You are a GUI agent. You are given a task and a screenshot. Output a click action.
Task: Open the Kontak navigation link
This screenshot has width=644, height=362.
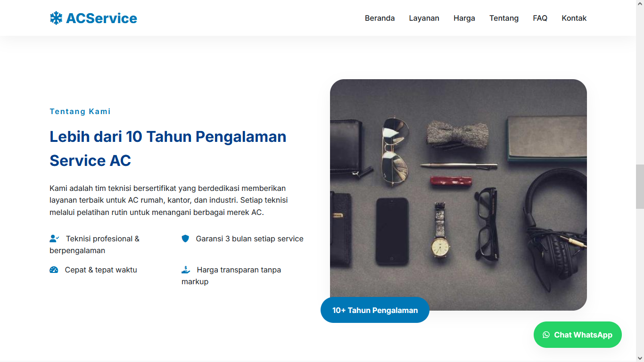pyautogui.click(x=574, y=18)
